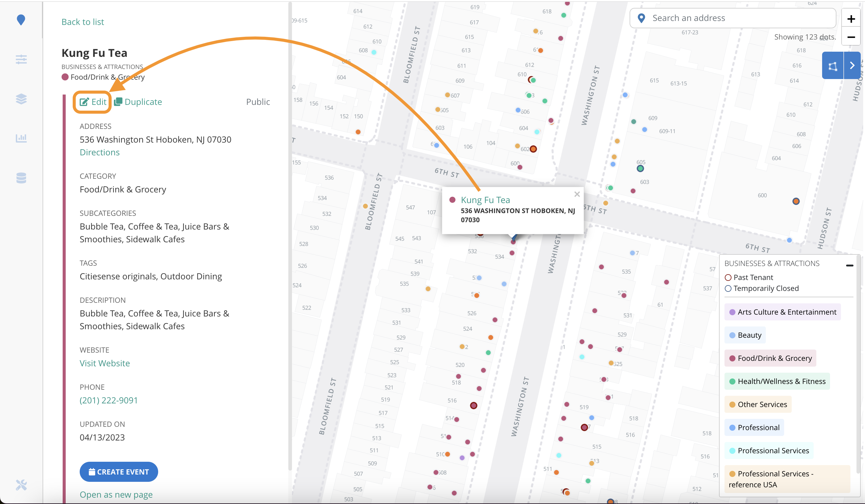Click the detail panel vertical scrollbar
This screenshot has height=504, width=865.
290,237
